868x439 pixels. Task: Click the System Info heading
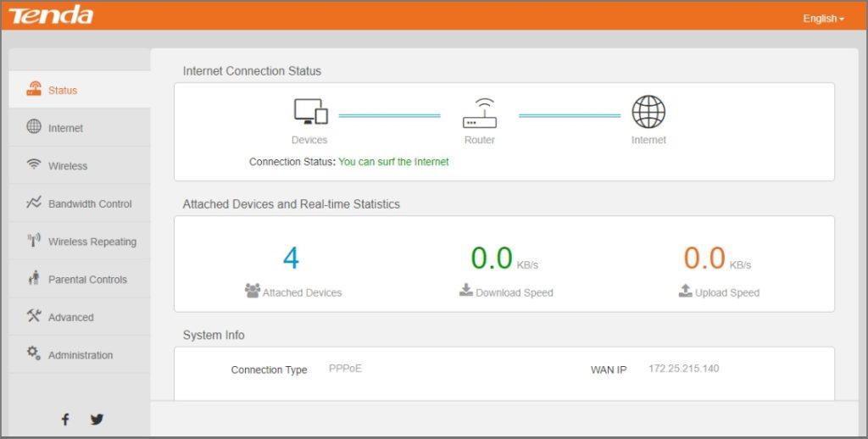(x=214, y=335)
